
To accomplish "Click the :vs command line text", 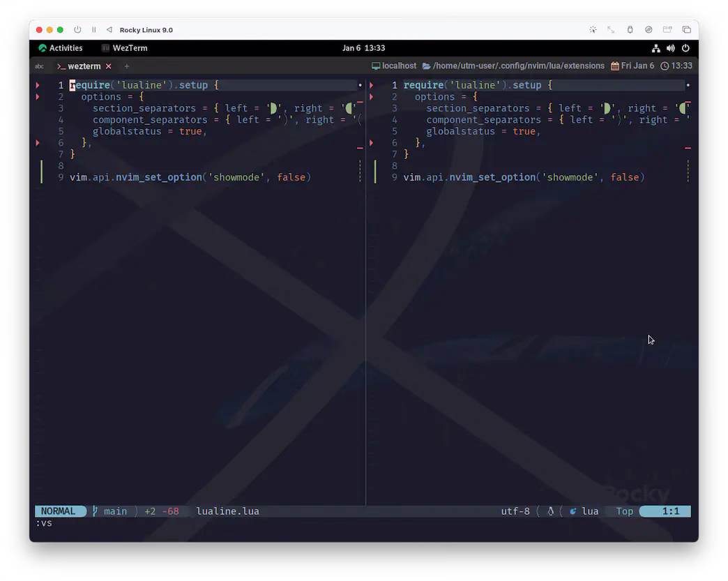I will coord(44,523).
